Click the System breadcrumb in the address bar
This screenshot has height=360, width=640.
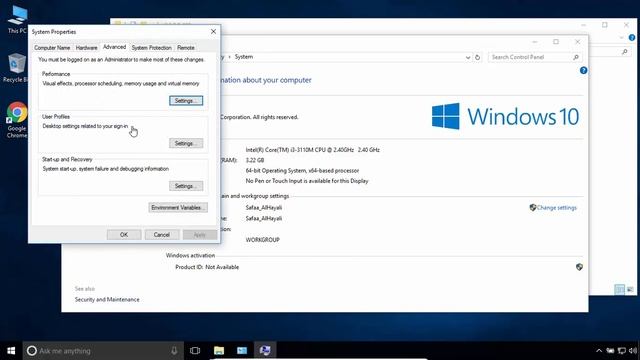(244, 57)
